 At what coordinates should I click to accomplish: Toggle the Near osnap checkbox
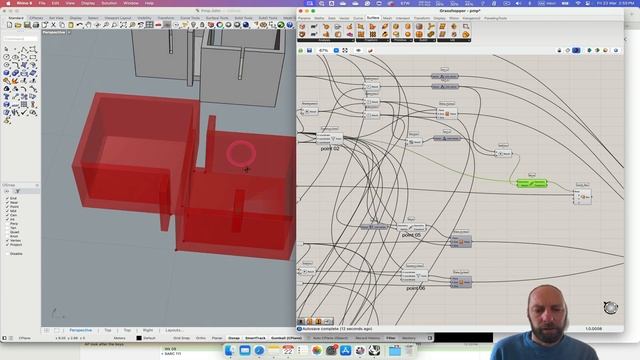(x=7, y=202)
